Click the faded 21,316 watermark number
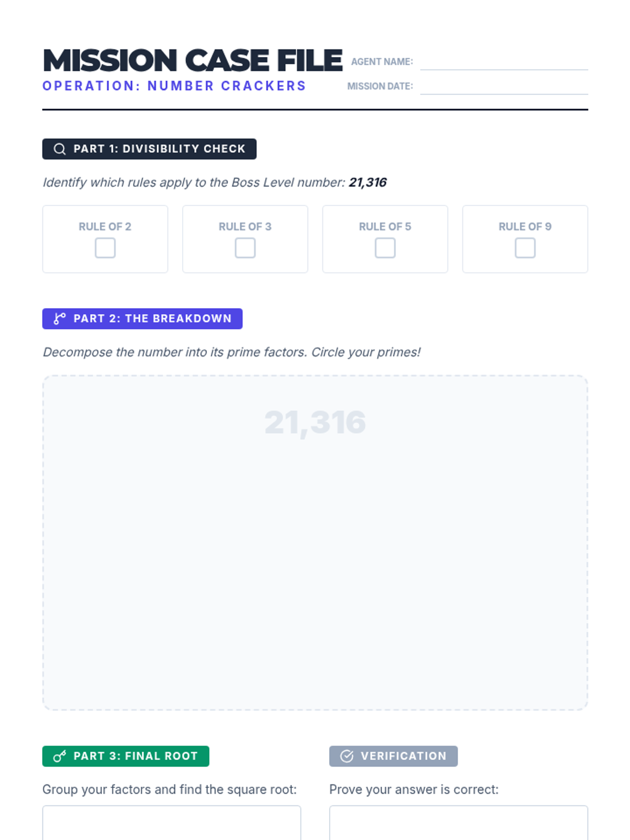This screenshot has height=840, width=630. click(x=315, y=422)
